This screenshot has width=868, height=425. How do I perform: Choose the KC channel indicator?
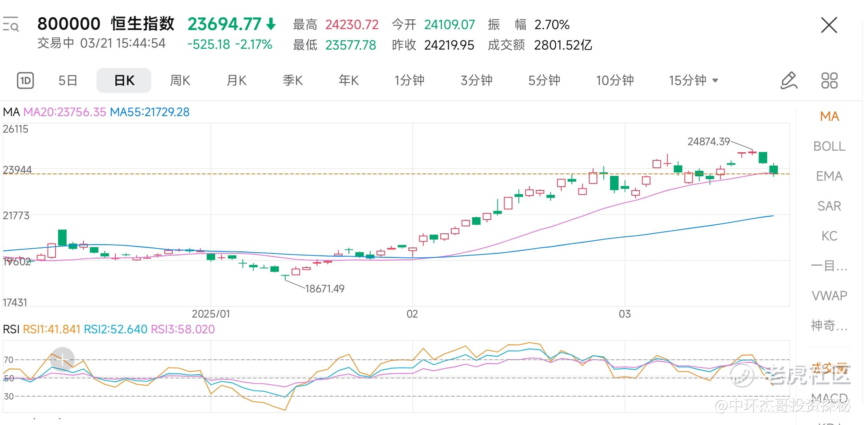pyautogui.click(x=829, y=236)
